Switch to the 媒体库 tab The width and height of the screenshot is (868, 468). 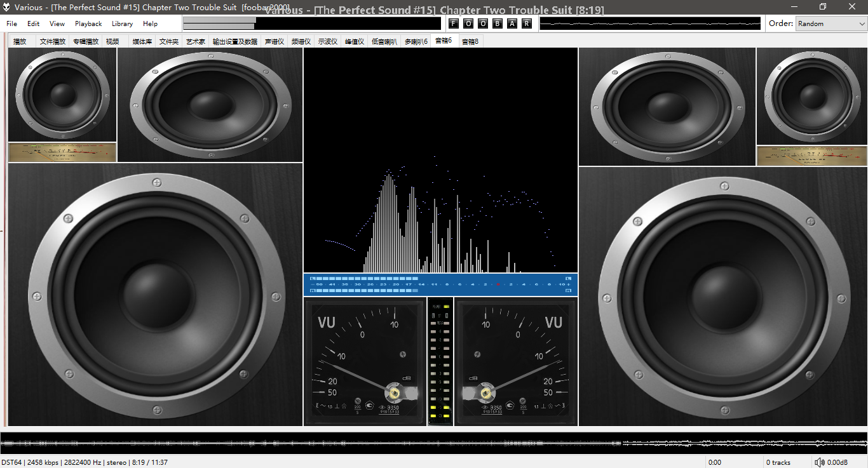[x=142, y=41]
